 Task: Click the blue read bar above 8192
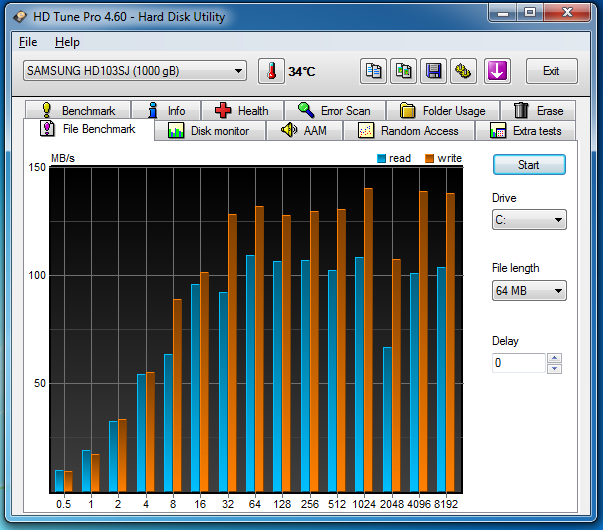pos(441,379)
